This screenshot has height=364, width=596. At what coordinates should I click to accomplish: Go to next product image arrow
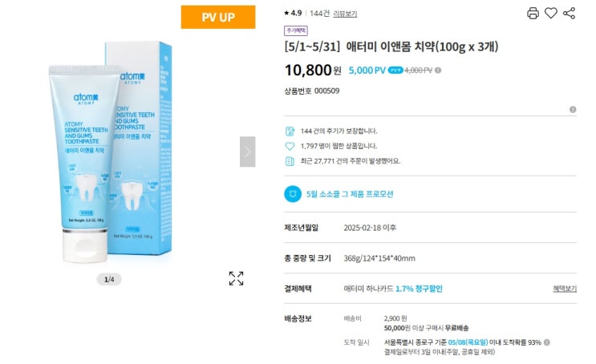click(247, 152)
